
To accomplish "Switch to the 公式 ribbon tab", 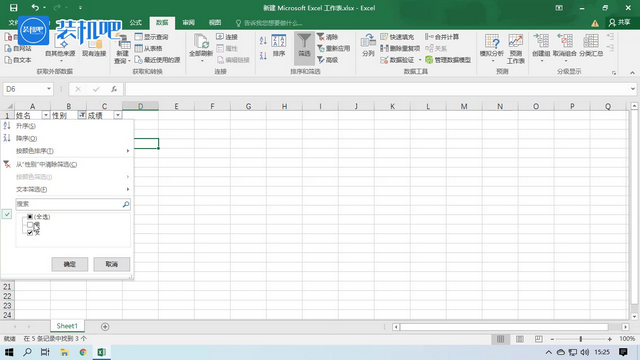I will (136, 23).
